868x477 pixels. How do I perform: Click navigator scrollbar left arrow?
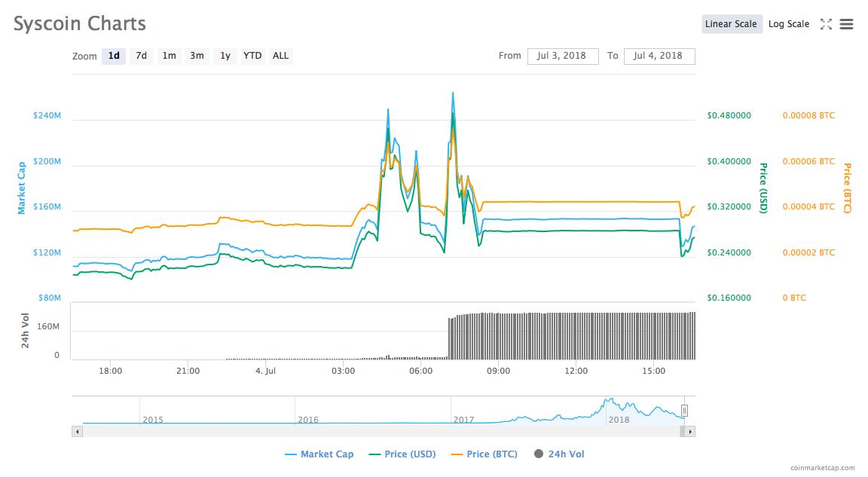click(78, 432)
